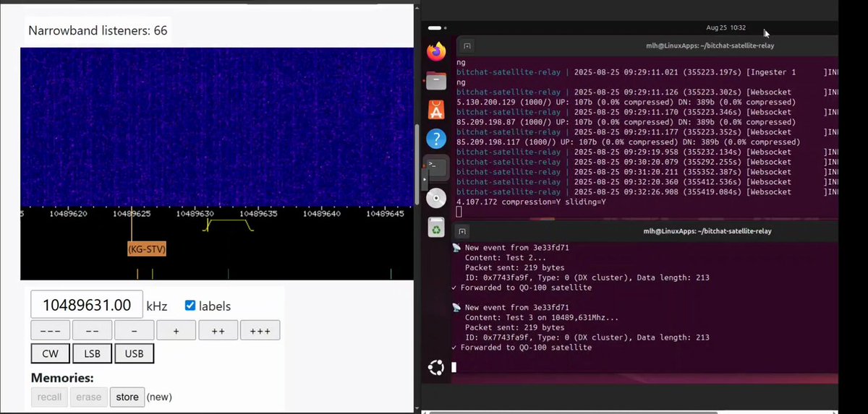This screenshot has height=414, width=868.
Task: Click the kHz unit label
Action: coord(157,306)
